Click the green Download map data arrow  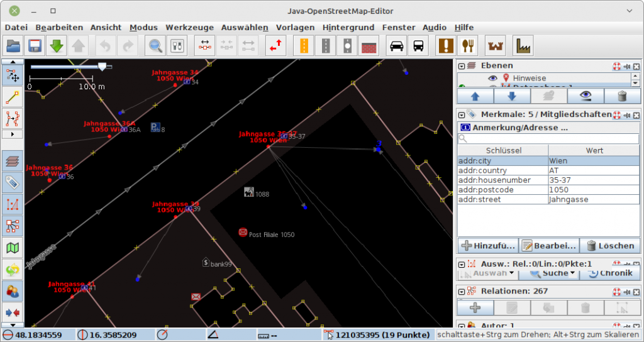[57, 46]
